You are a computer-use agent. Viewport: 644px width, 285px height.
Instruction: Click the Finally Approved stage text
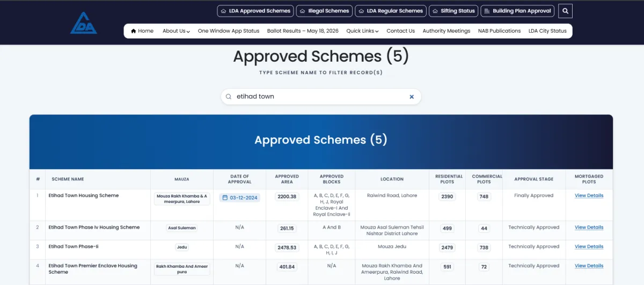click(533, 196)
